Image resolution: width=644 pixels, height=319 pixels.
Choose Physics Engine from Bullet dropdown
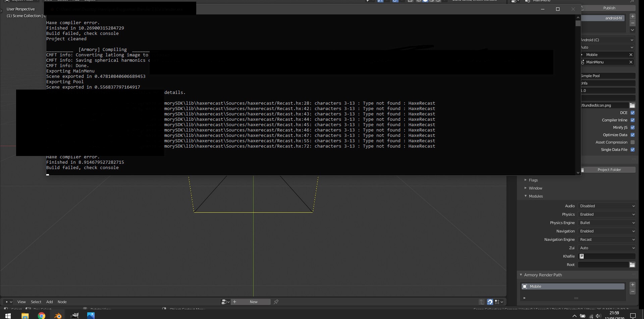[607, 223]
